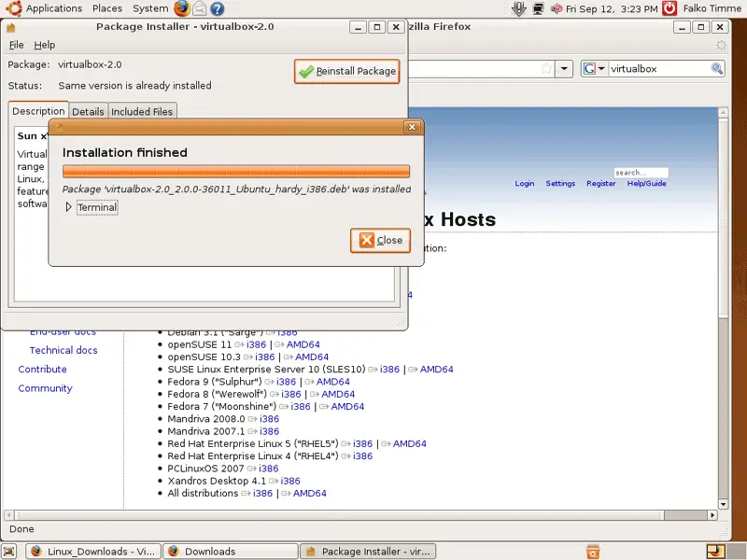Image resolution: width=747 pixels, height=560 pixels.
Task: Click the scroll-up arrow of page vertical scrollbar
Action: click(x=723, y=113)
